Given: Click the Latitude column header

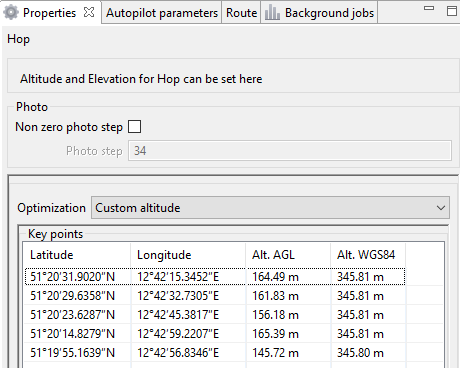Looking at the screenshot, I should [x=77, y=255].
